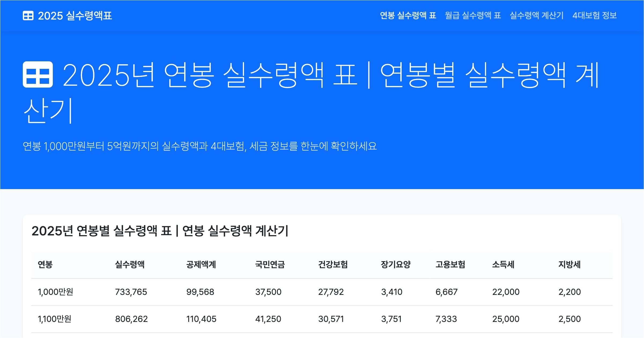Click the 건강보험 column header
This screenshot has width=644, height=338.
point(333,265)
